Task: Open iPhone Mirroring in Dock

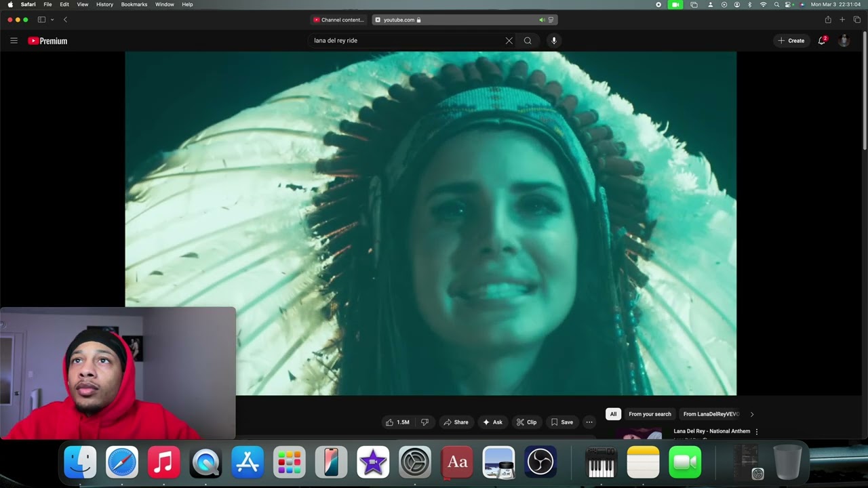Action: pos(331,462)
